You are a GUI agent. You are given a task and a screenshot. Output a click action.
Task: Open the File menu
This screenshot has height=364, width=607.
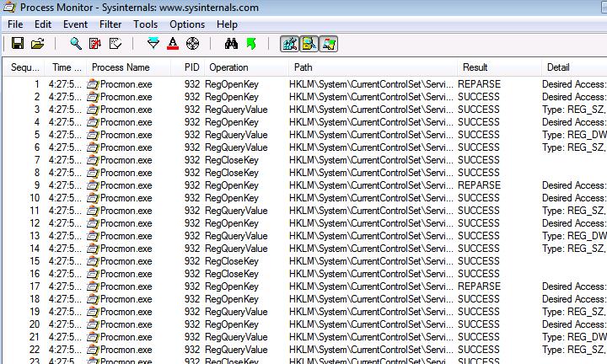pyautogui.click(x=15, y=24)
